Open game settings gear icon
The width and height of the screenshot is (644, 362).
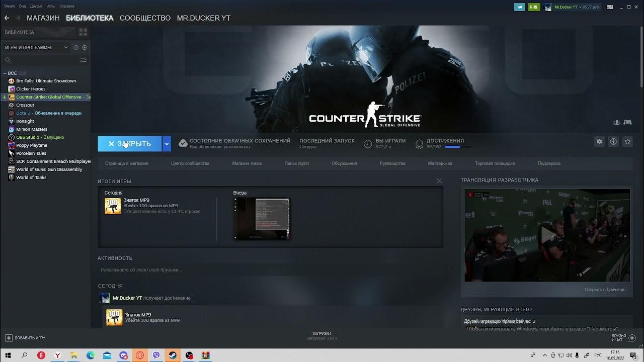[599, 142]
